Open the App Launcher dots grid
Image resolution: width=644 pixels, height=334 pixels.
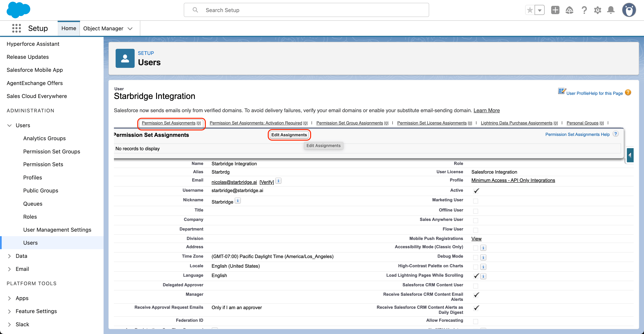point(17,28)
